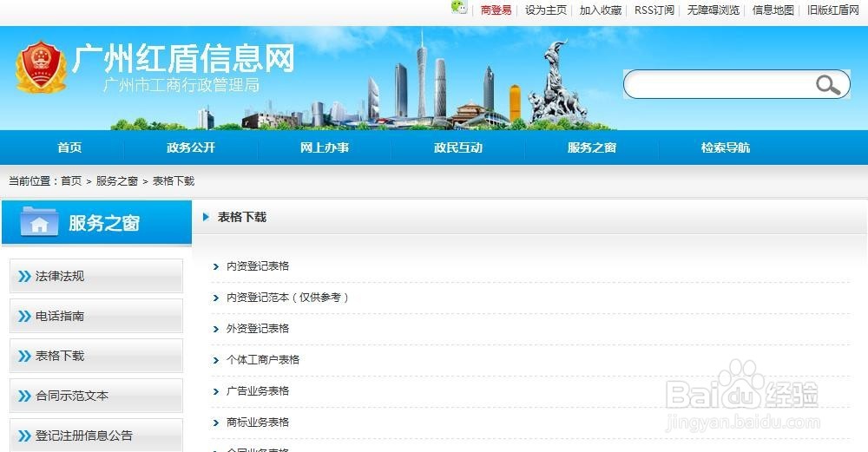Select 首页 in main navigation
868x452 pixels.
(69, 147)
